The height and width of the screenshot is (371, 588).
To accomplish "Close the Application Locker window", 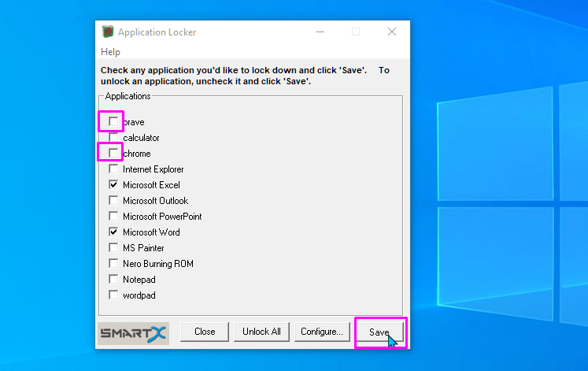I will 392,32.
